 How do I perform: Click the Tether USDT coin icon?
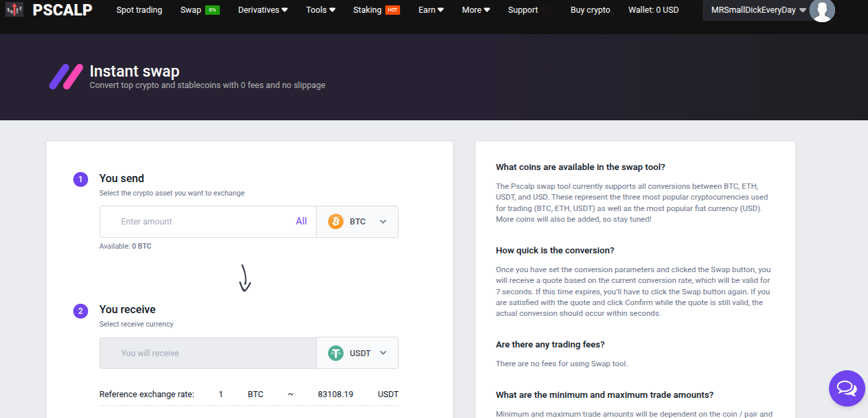point(336,353)
